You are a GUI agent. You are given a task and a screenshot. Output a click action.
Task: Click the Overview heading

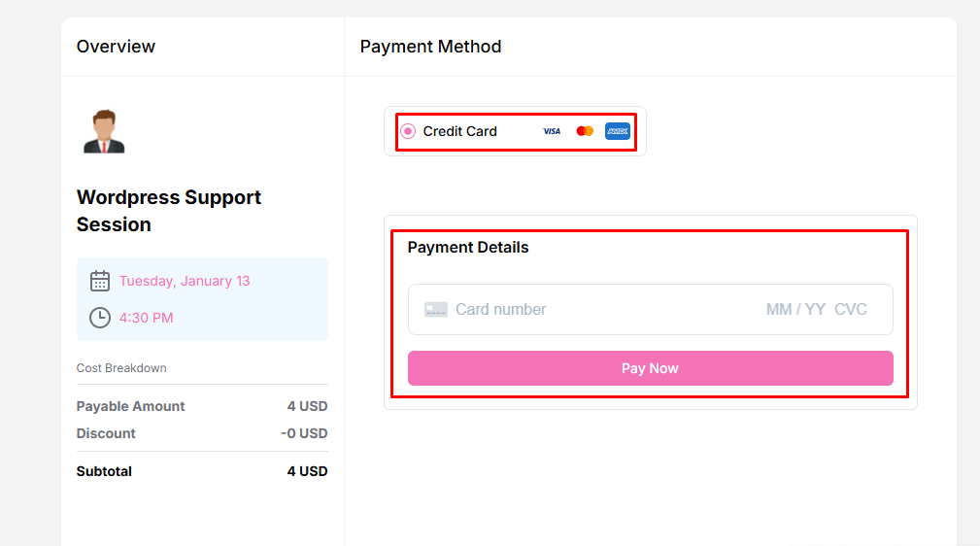(x=116, y=47)
